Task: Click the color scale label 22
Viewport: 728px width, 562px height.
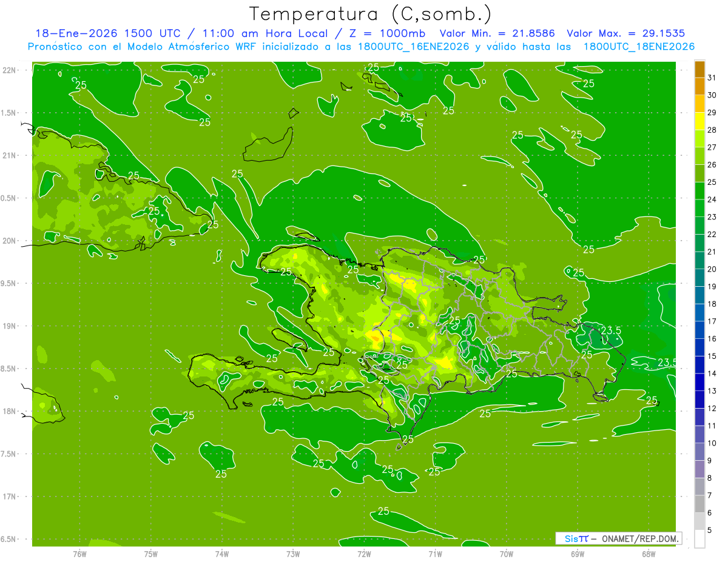Action: (712, 234)
